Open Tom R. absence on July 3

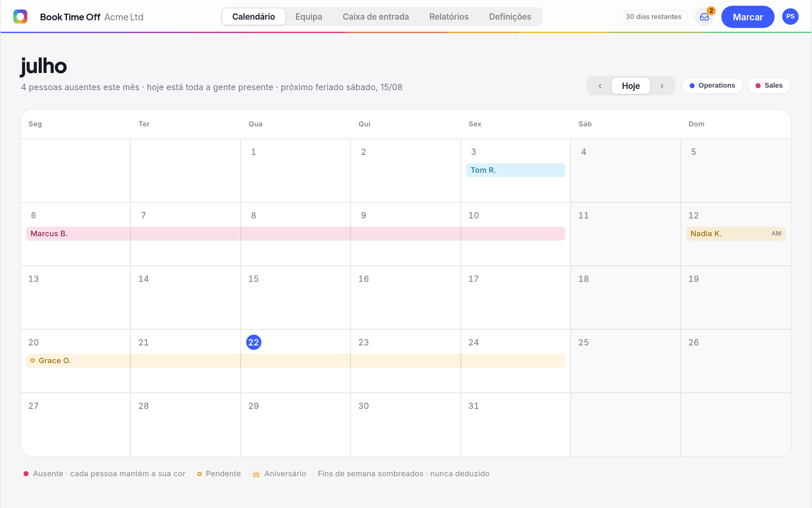(515, 170)
